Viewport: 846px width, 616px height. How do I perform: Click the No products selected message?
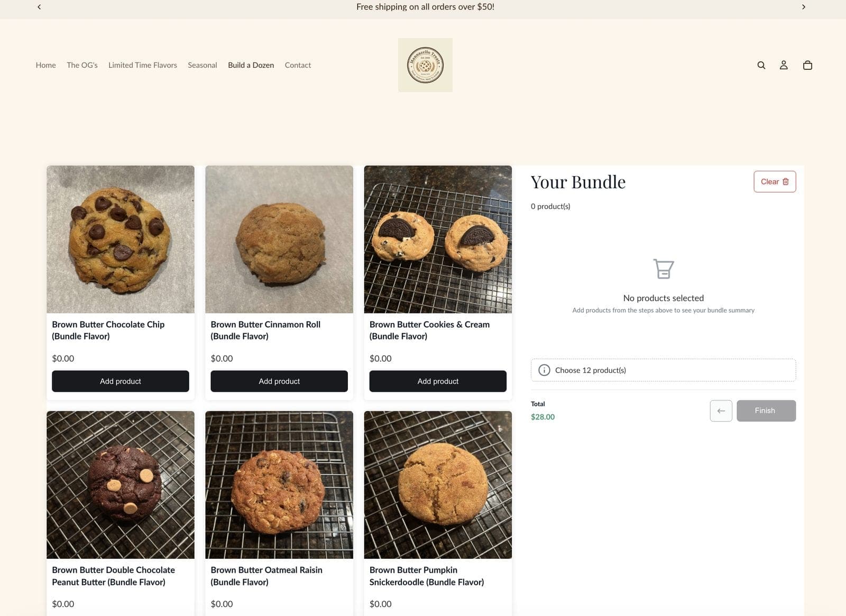click(x=663, y=298)
